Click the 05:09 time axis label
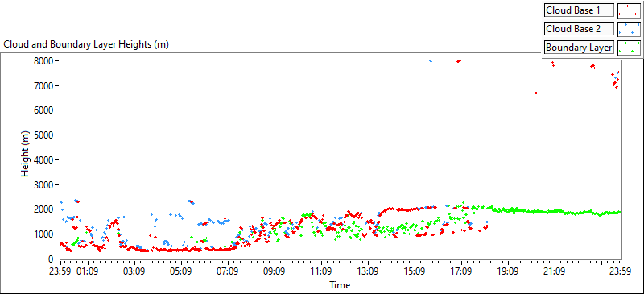The height and width of the screenshot is (294, 644). coord(181,271)
